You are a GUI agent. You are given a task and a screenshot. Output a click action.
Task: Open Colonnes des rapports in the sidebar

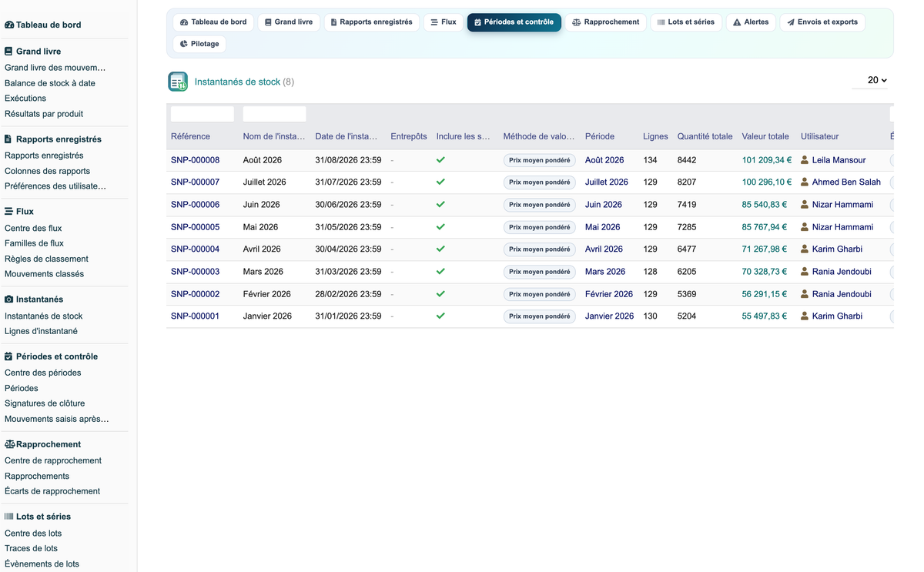pyautogui.click(x=47, y=171)
